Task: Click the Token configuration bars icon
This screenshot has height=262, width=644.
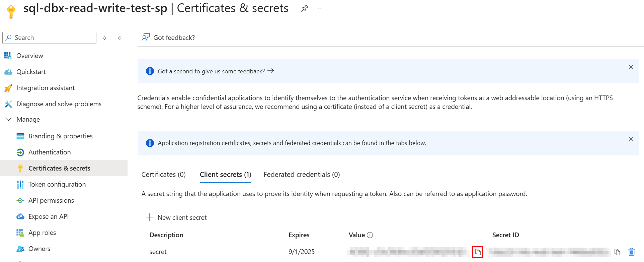Action: [20, 184]
